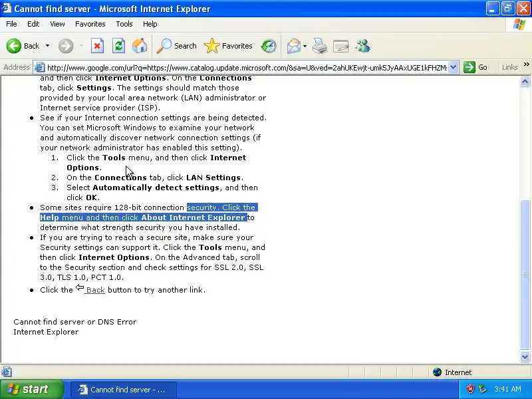Go to Home page house icon
Image resolution: width=532 pixels, height=399 pixels.
pos(140,46)
